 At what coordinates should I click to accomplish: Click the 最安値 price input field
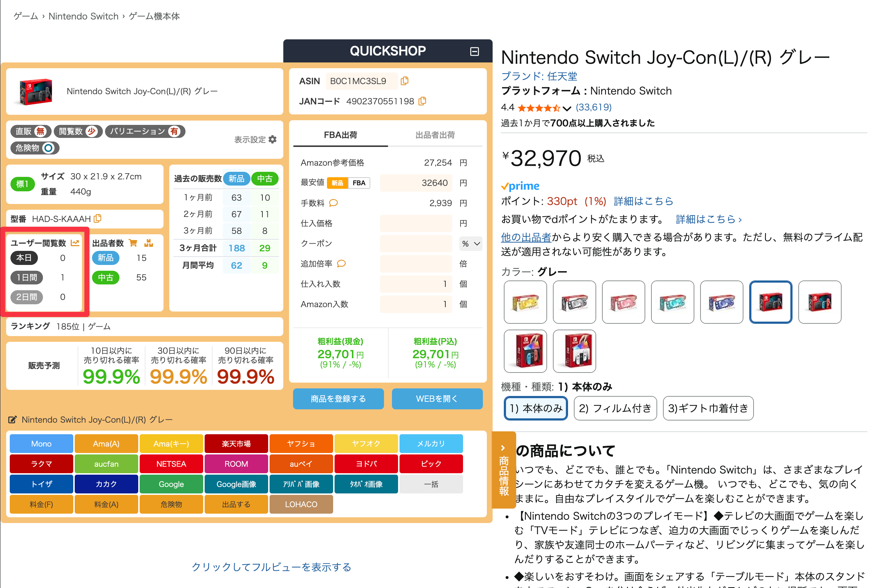415,183
